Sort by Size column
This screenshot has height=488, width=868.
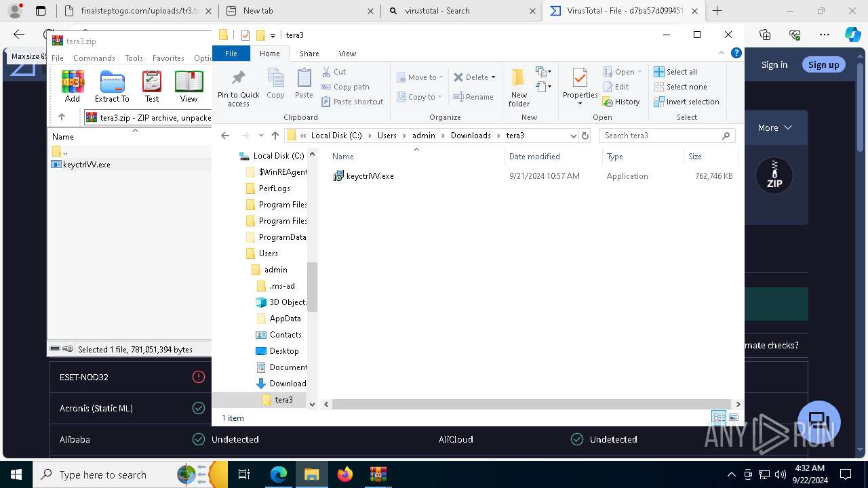[x=711, y=157]
